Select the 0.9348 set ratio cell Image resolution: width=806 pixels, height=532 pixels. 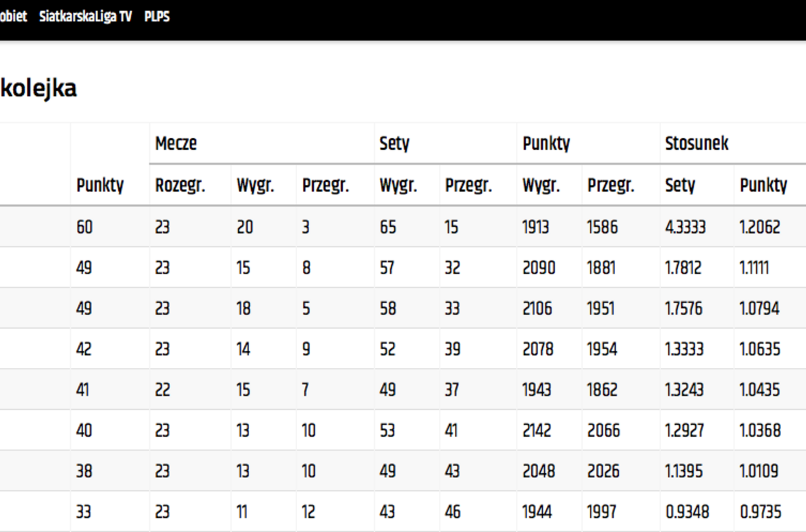click(687, 512)
